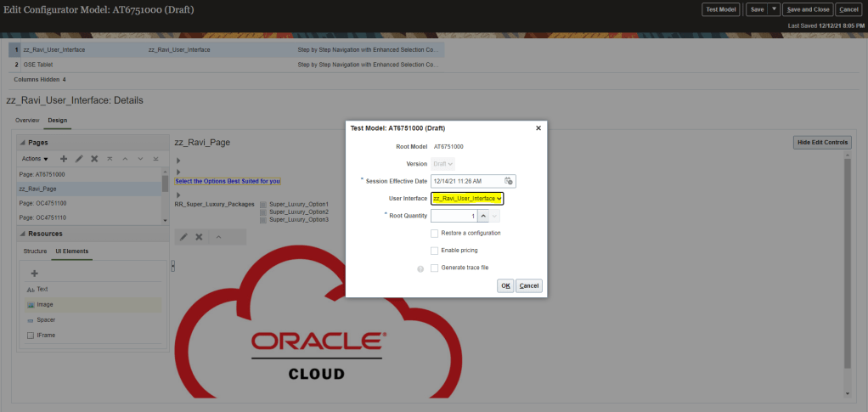This screenshot has height=412, width=868.
Task: Click the edit pencil icon in Pages toolbar
Action: click(x=79, y=159)
